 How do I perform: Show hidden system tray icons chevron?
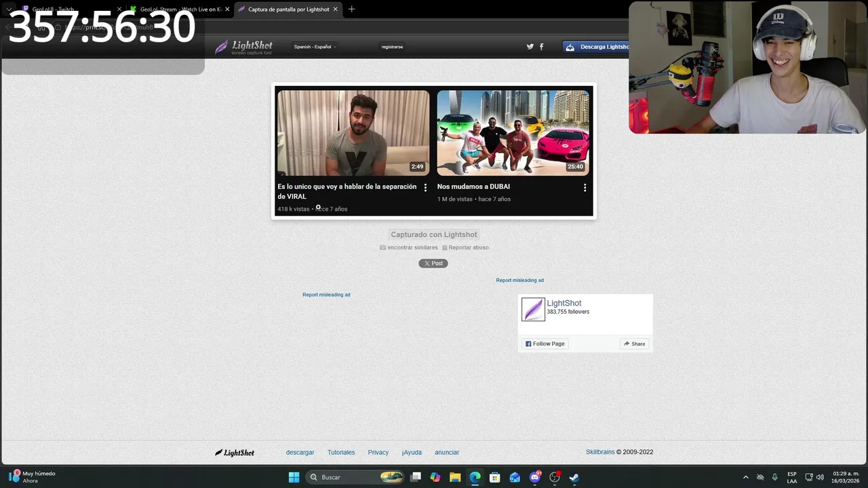(746, 477)
